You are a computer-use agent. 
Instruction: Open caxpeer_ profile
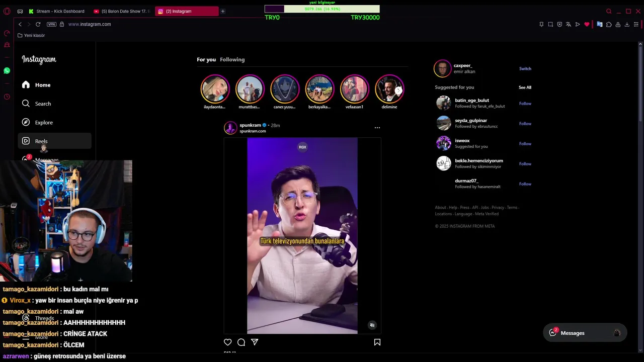(463, 66)
